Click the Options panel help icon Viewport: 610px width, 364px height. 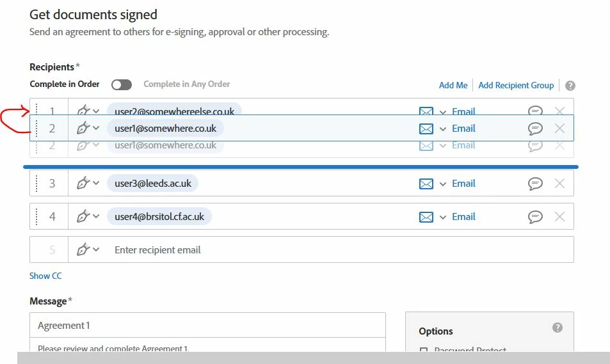pyautogui.click(x=557, y=328)
